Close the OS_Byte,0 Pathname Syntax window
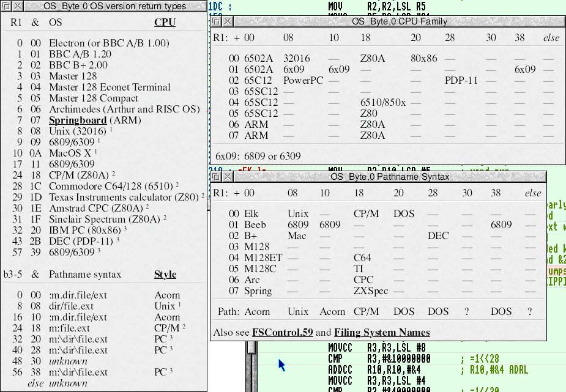Image resolution: width=566 pixels, height=392 pixels. [228, 176]
